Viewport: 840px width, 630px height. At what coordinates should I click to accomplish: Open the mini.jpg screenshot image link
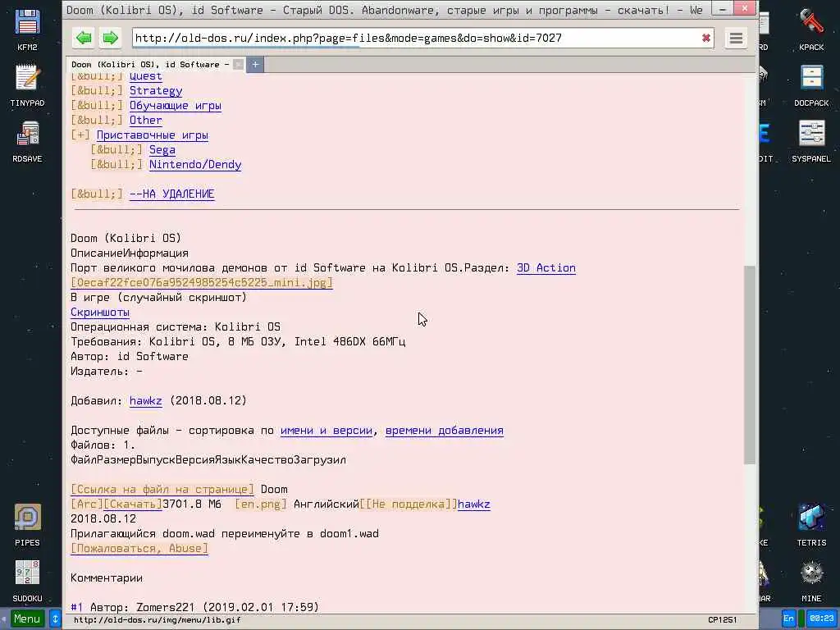pos(202,282)
